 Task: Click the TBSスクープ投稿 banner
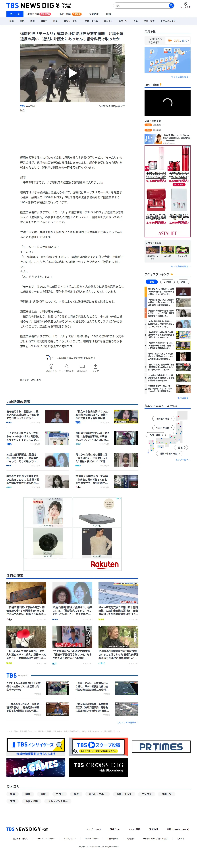(x=98, y=747)
